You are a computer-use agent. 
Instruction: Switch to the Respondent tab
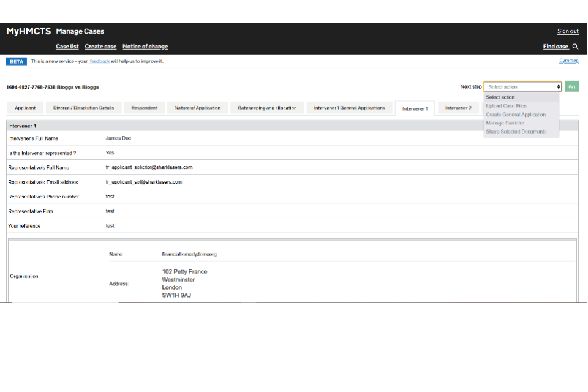point(145,108)
